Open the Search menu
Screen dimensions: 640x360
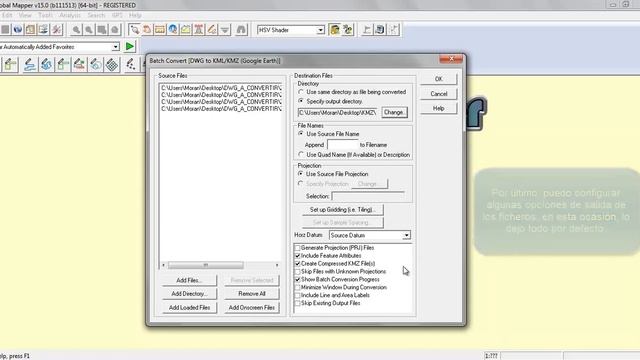click(x=96, y=15)
